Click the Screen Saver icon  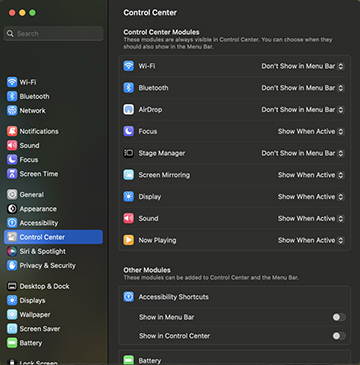coord(12,329)
